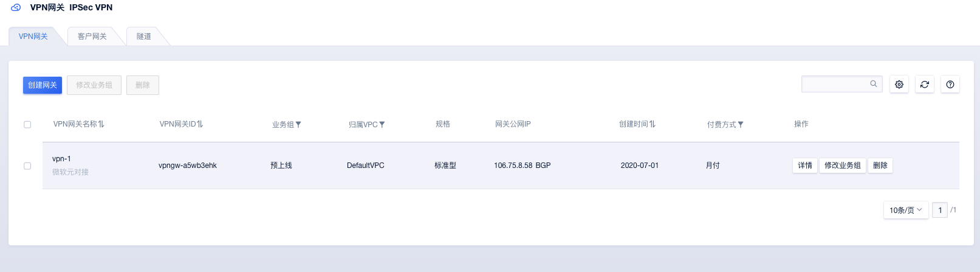The height and width of the screenshot is (272, 980).
Task: Open the help question mark icon
Action: coord(950,85)
